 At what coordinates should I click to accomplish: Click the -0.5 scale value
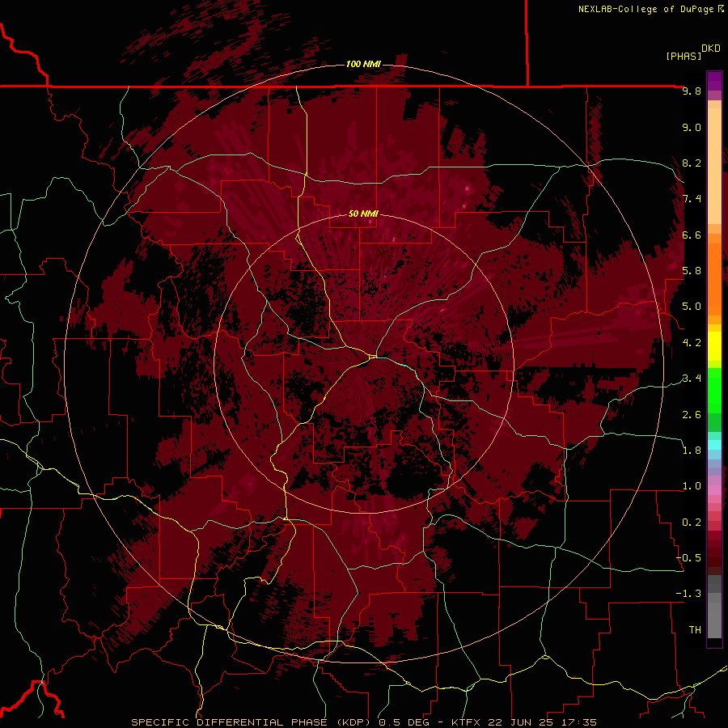tap(688, 558)
